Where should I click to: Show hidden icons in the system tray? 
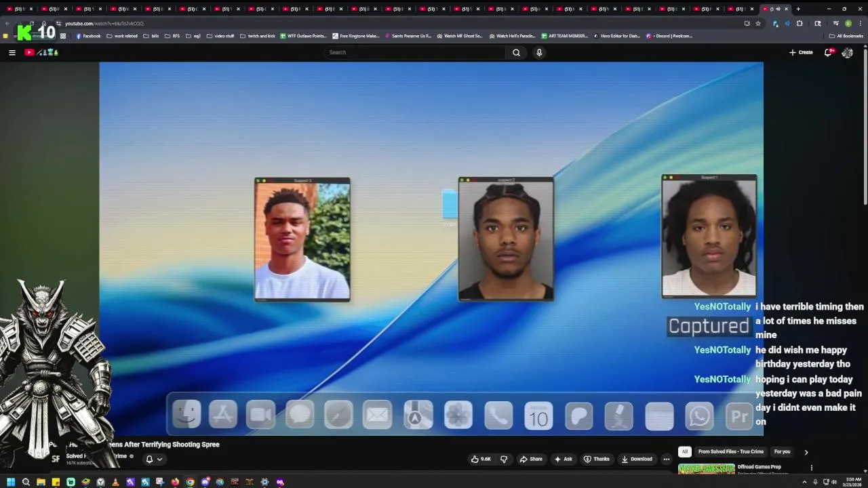[x=805, y=482]
